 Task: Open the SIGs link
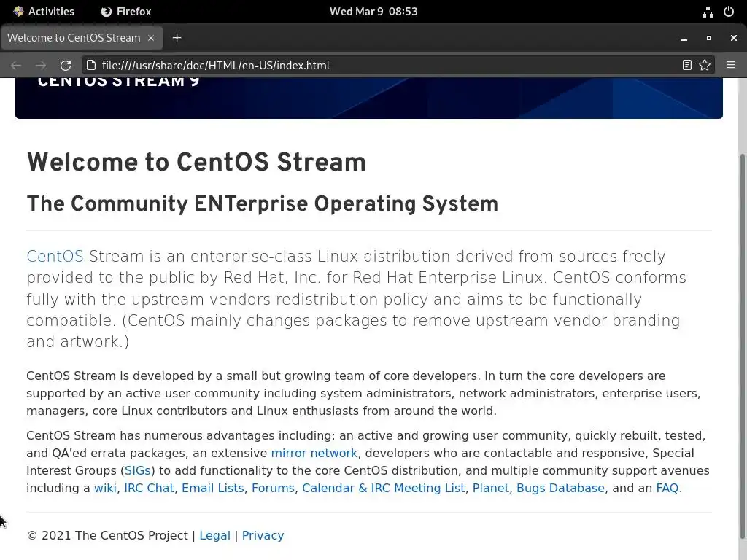(138, 470)
